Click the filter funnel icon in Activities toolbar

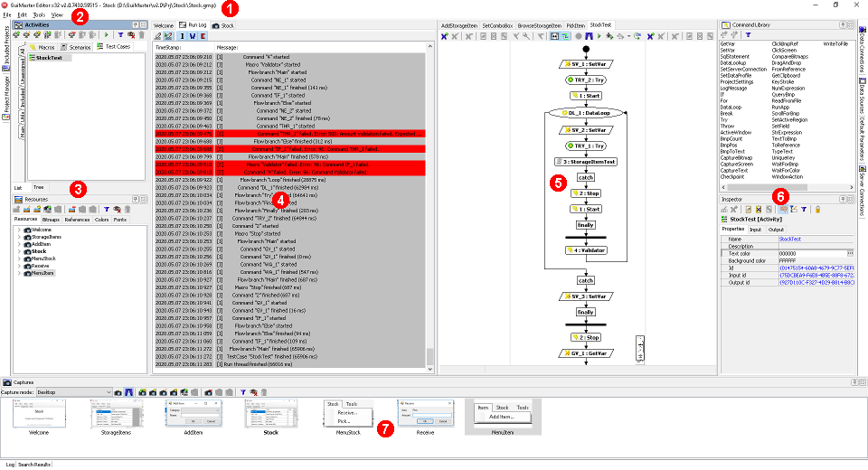(x=119, y=34)
